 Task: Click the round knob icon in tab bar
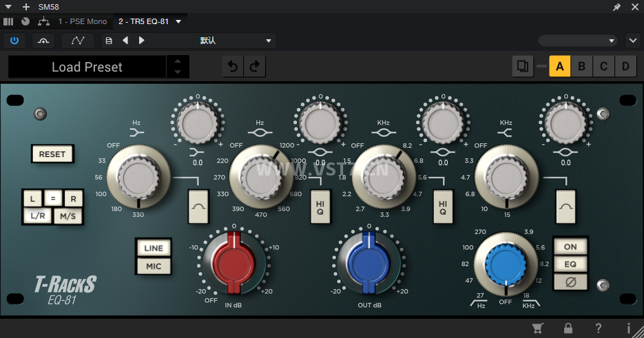click(x=25, y=21)
